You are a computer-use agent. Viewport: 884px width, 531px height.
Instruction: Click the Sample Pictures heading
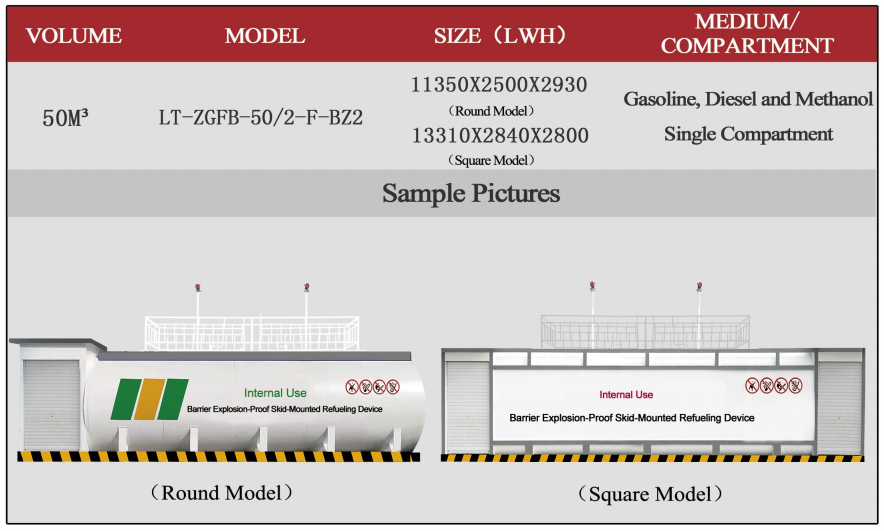click(x=471, y=193)
